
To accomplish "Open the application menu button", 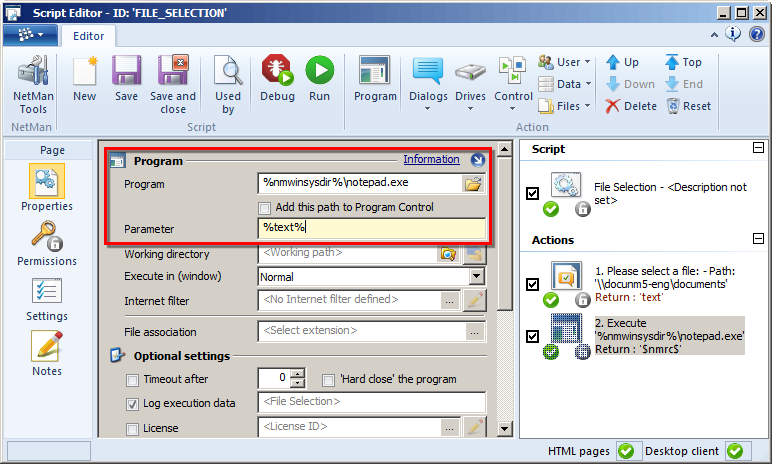I will coord(30,35).
